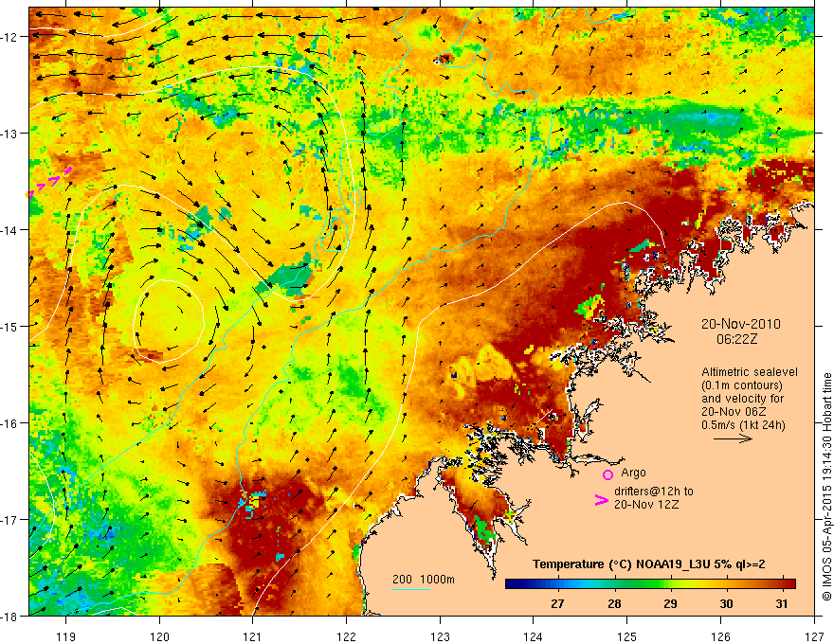Click the latitude axis label '-16'
This screenshot has height=644, width=834.
click(x=10, y=423)
